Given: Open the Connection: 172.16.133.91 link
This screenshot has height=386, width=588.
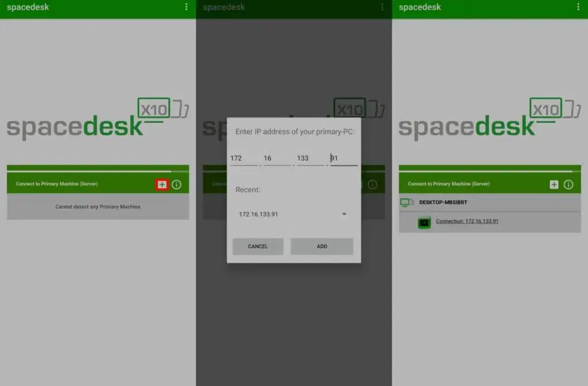Looking at the screenshot, I should 467,221.
